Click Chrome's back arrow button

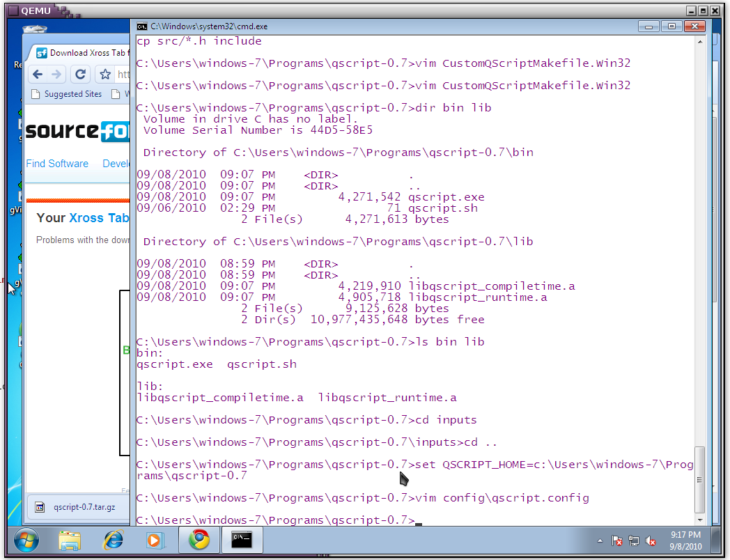point(38,75)
